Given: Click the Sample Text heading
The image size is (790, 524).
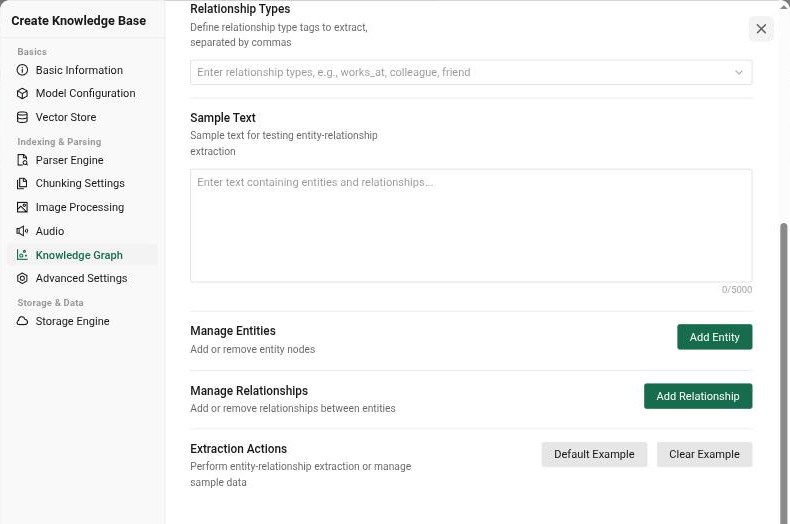Looking at the screenshot, I should (x=223, y=118).
